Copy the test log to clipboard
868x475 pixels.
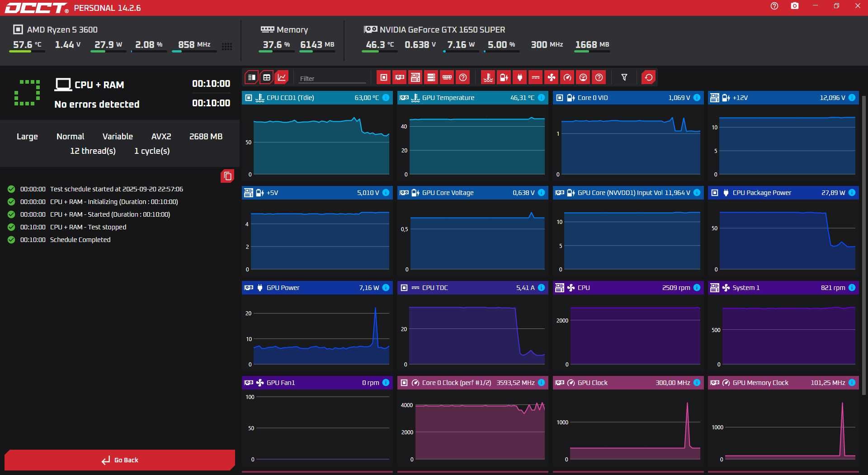227,176
